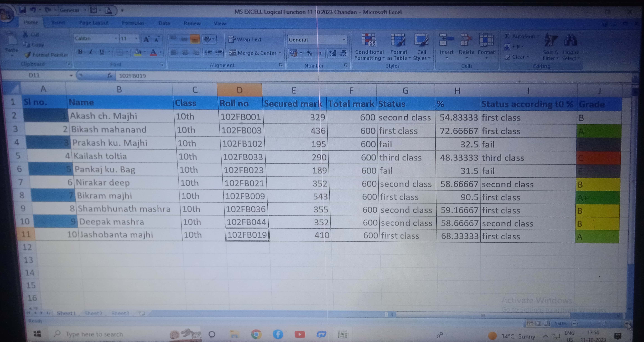Click the Windows taskbar search box
The image size is (644, 342).
pos(94,334)
